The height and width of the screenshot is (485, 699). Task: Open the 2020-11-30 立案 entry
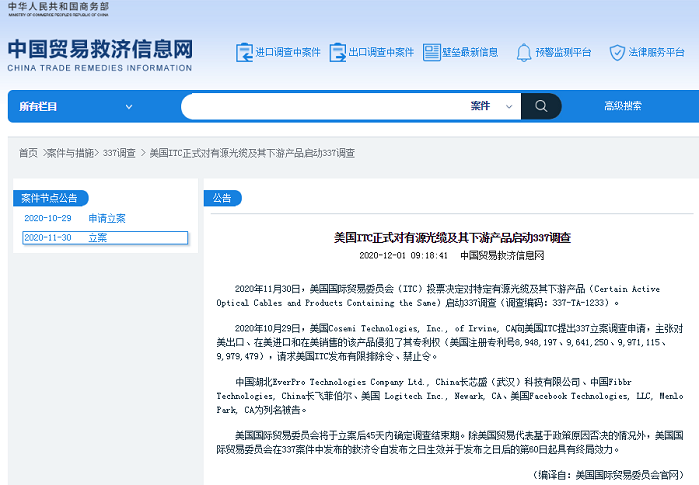click(105, 238)
